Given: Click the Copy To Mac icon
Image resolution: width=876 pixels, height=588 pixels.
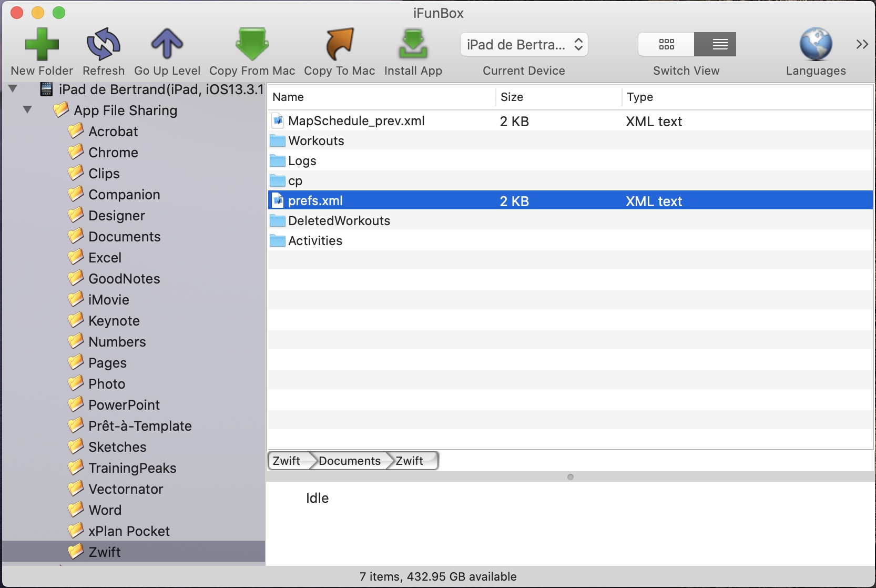Looking at the screenshot, I should (x=340, y=44).
